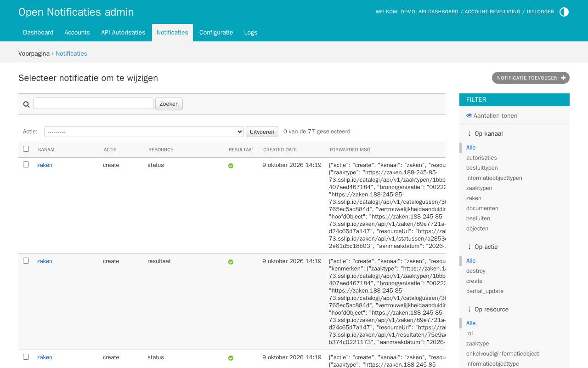Go to the Configuratie tab
Viewport: 588px width, 368px height.
coord(216,33)
